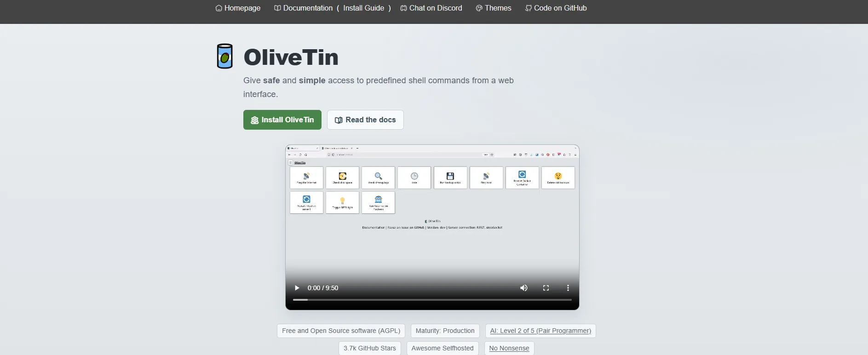
Task: Enter fullscreen mode for the video
Action: (x=546, y=288)
